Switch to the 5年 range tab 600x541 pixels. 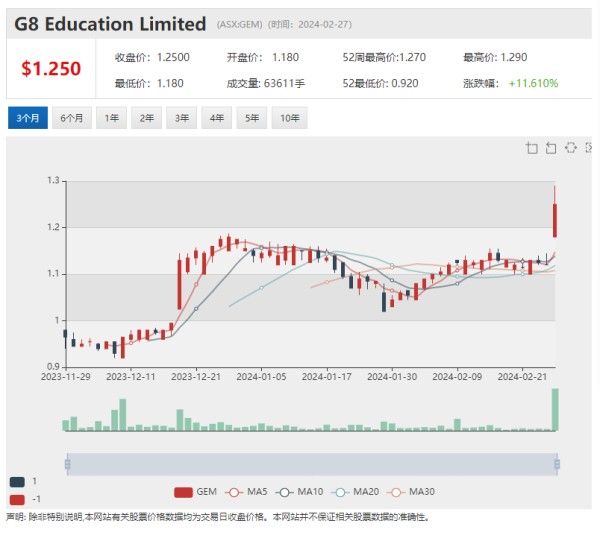pos(252,118)
